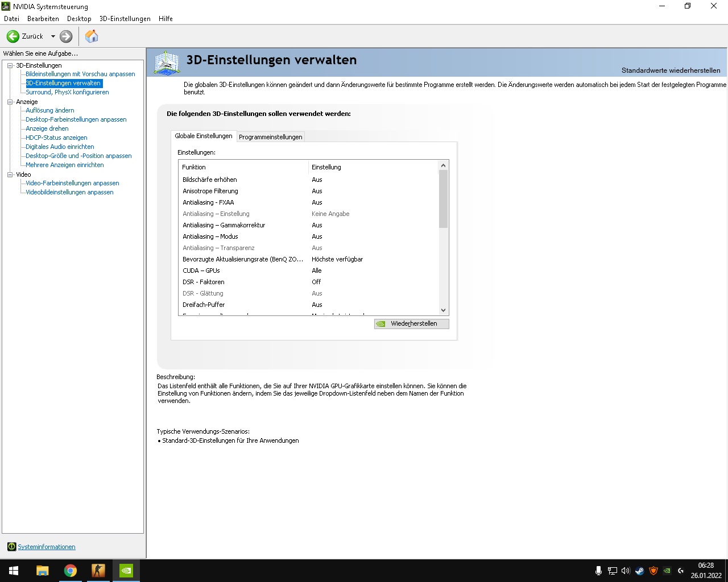Click the network tray icon
This screenshot has height=582, width=728.
[612, 571]
